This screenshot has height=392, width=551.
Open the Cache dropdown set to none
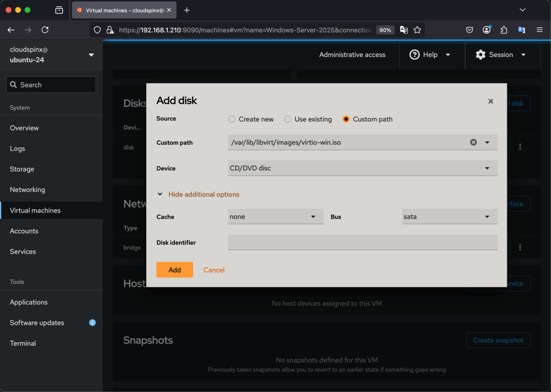275,217
